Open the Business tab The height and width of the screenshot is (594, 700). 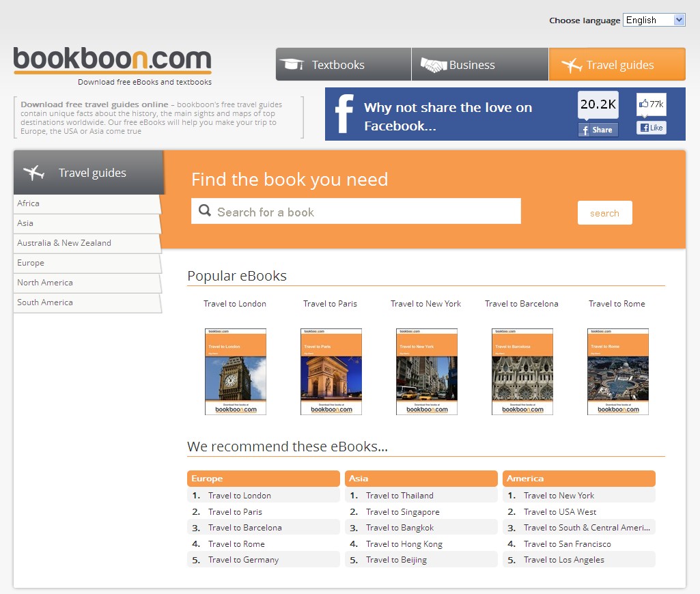pyautogui.click(x=480, y=64)
